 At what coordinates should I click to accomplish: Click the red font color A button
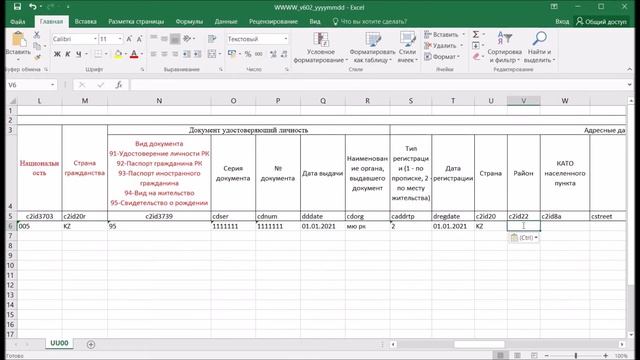click(134, 54)
